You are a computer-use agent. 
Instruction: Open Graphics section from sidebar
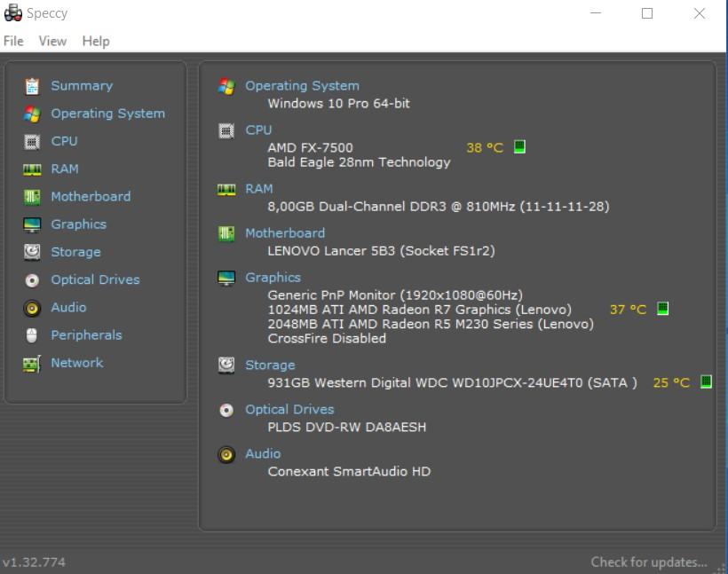pos(78,224)
